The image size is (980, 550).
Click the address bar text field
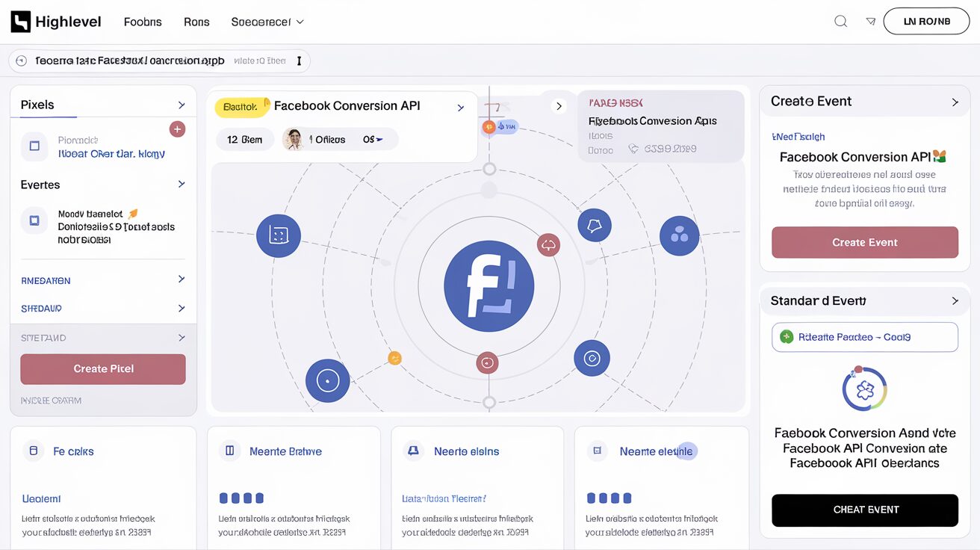(x=159, y=61)
